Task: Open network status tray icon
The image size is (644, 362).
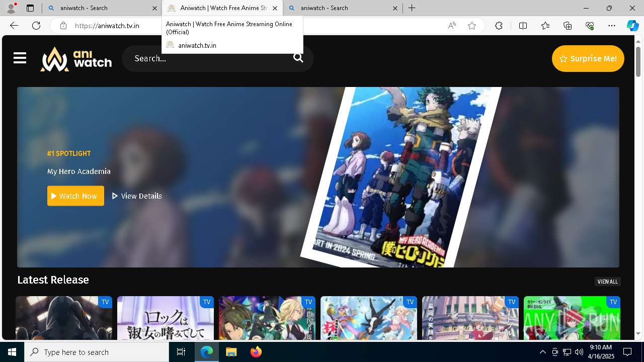Action: [x=567, y=352]
